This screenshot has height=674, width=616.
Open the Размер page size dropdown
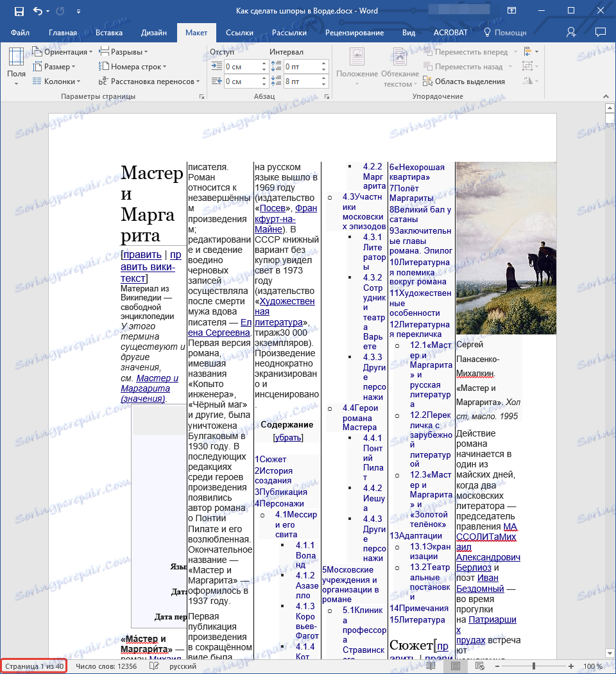[x=54, y=67]
